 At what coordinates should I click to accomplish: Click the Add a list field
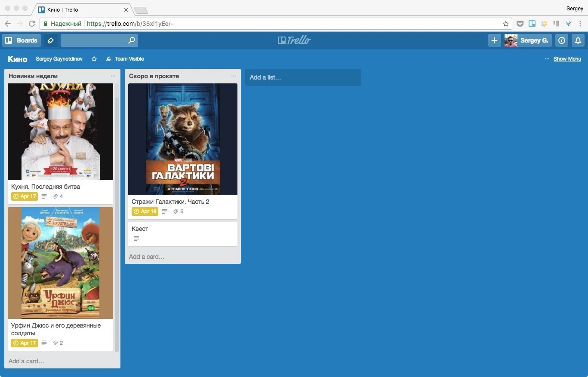click(303, 77)
